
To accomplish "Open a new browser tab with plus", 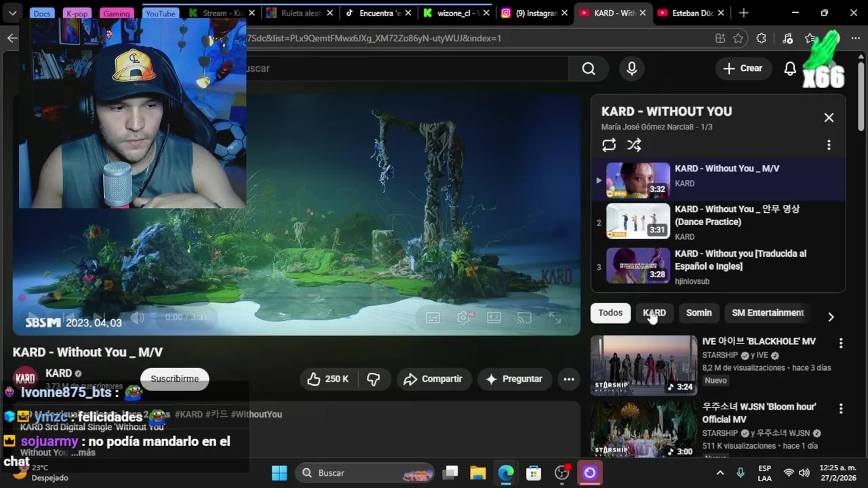I will pyautogui.click(x=744, y=13).
